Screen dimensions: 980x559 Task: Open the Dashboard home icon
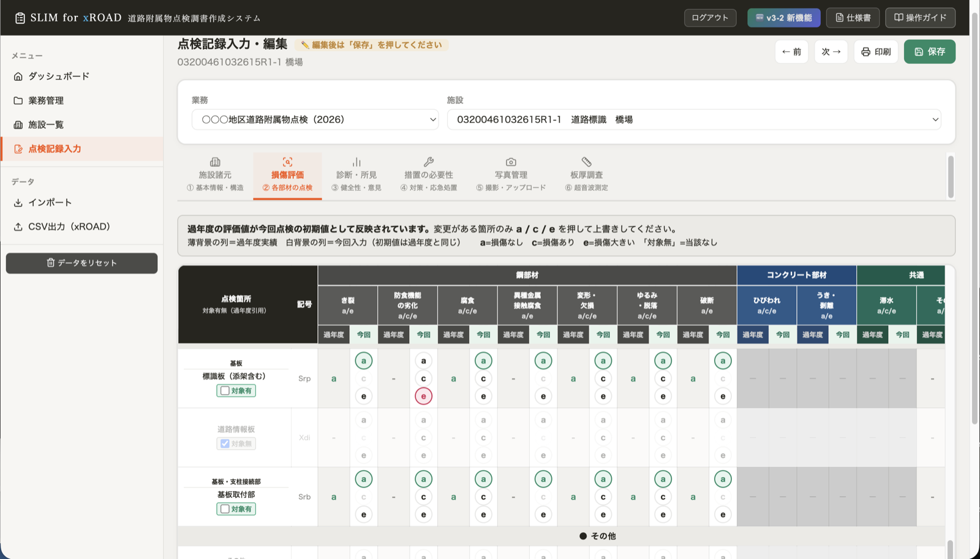coord(18,77)
